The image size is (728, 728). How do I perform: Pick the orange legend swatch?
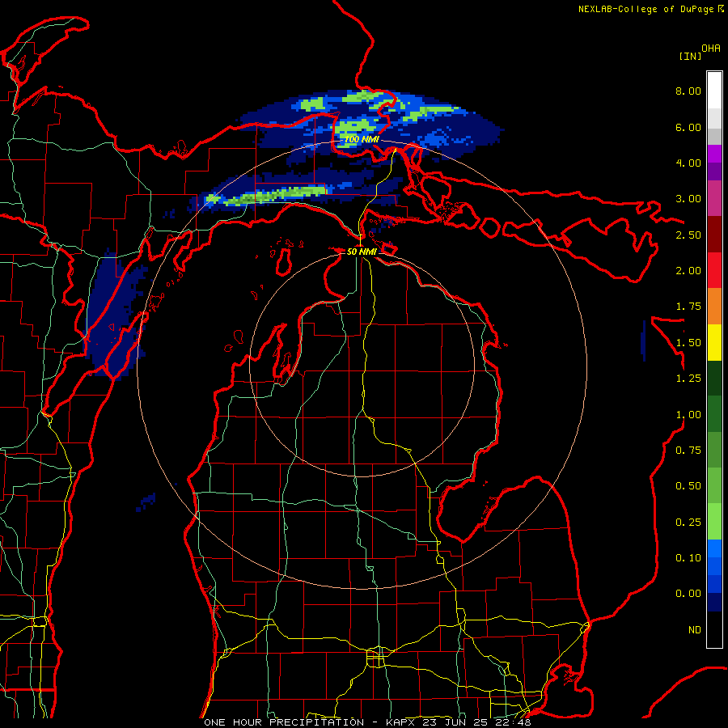coord(714,307)
